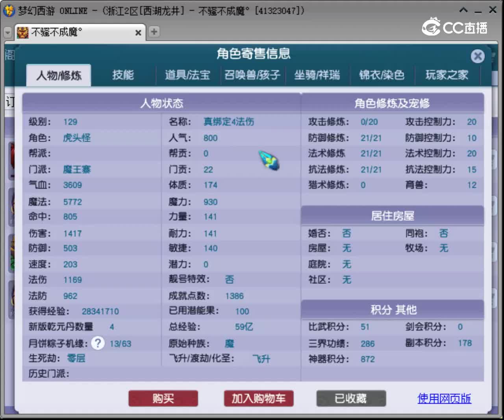Click the 梦幻西游 game logo icon in the title bar
The width and height of the screenshot is (504, 420).
9,10
